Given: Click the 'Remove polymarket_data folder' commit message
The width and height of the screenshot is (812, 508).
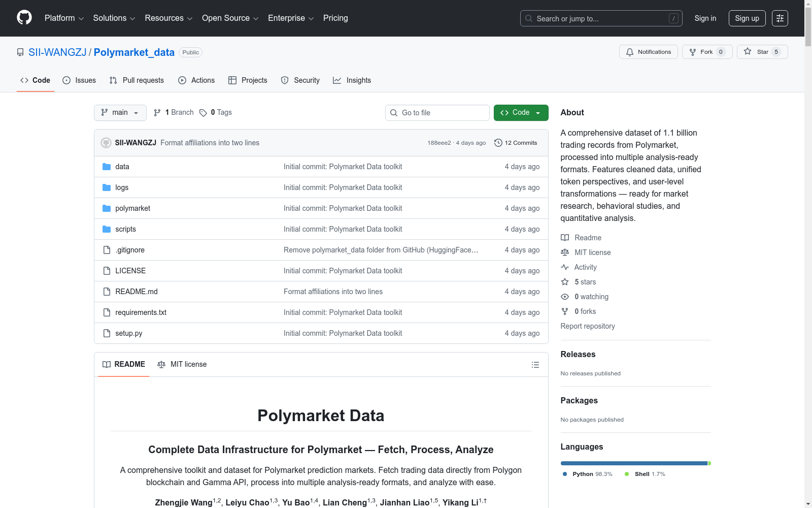Looking at the screenshot, I should [x=381, y=250].
